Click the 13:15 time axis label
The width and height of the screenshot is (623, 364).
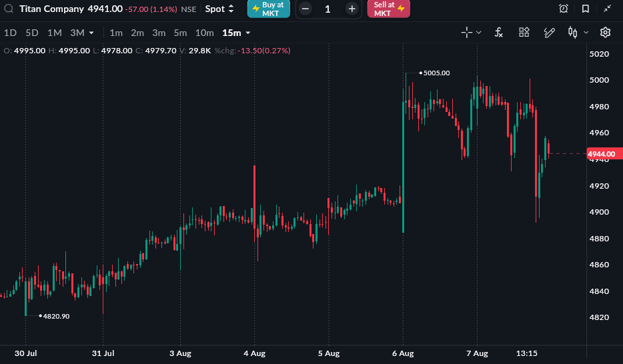click(x=526, y=353)
